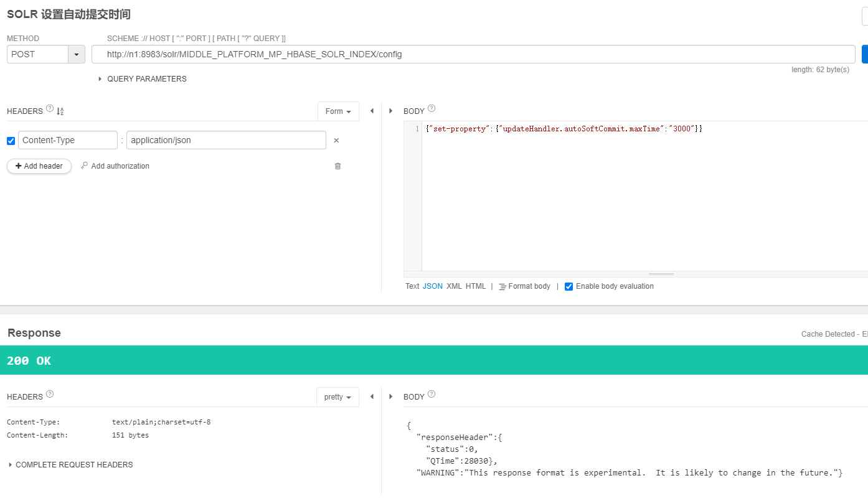The height and width of the screenshot is (501, 868).
Task: Grab the body editor resize handle
Action: click(x=661, y=274)
